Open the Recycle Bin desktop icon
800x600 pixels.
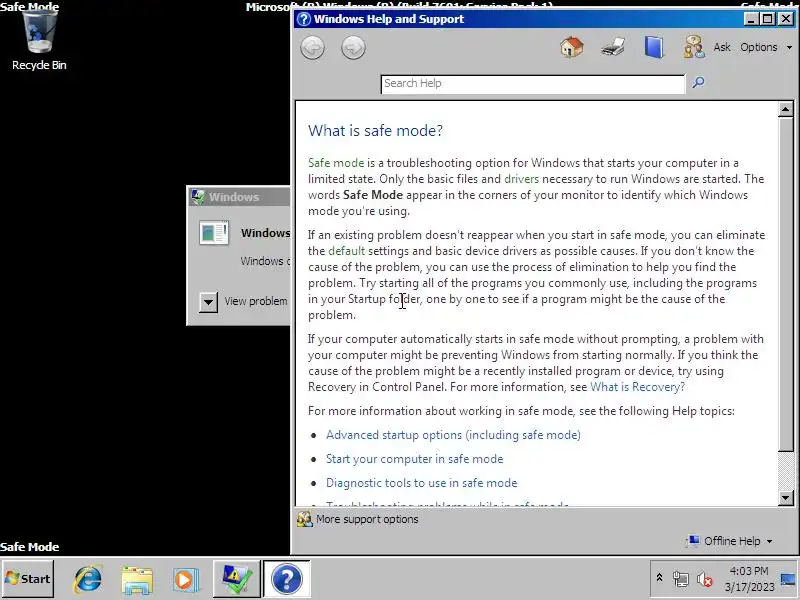point(39,38)
